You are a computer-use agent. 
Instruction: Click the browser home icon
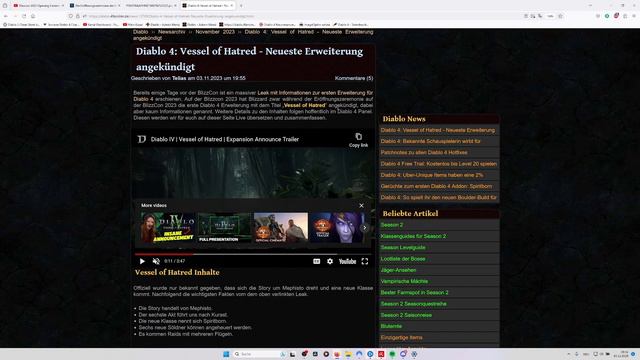(x=33, y=16)
